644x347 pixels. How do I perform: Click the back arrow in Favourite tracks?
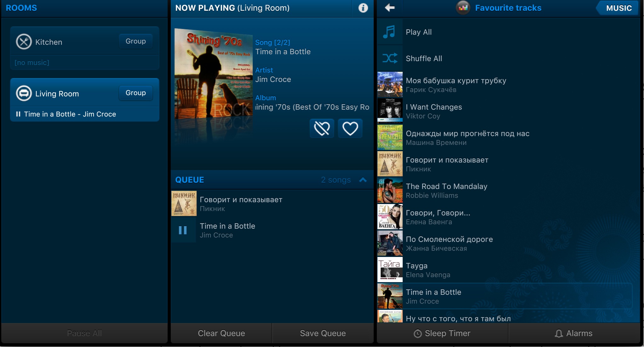[390, 8]
